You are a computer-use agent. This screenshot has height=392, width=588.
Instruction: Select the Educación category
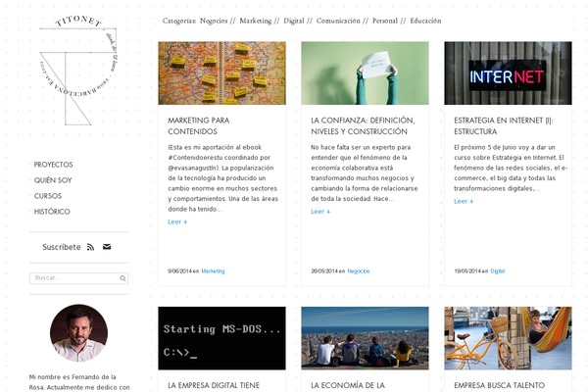425,21
